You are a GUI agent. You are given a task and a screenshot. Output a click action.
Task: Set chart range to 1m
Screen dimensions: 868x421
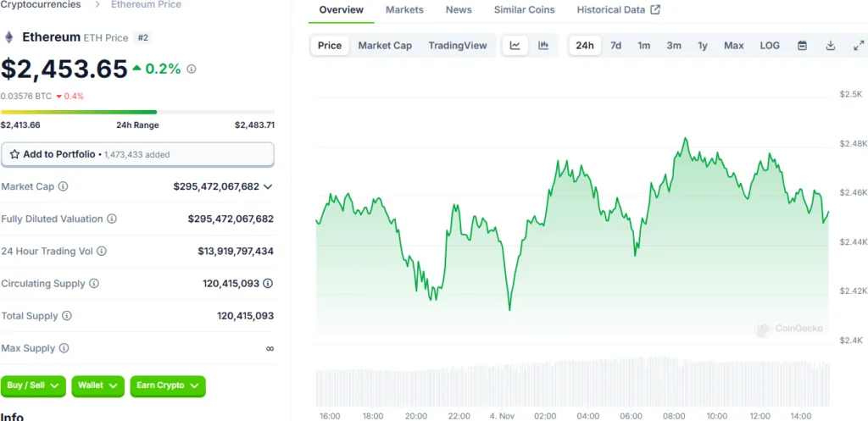click(644, 46)
